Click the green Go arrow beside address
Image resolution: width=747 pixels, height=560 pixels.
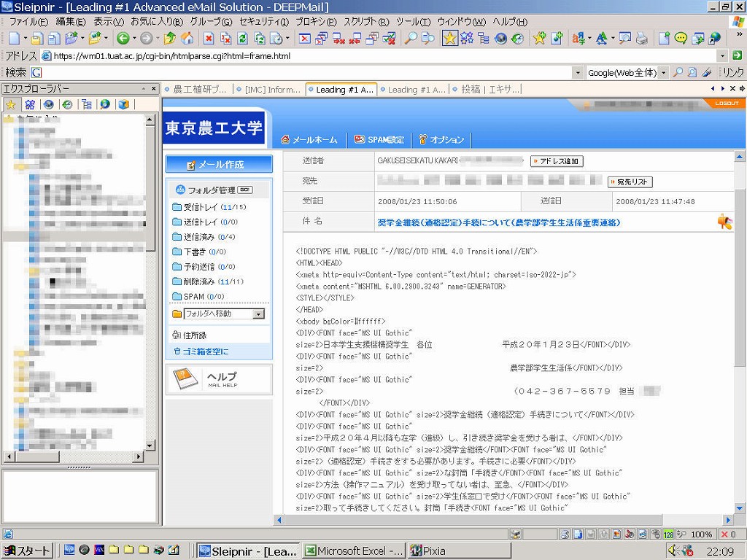click(737, 55)
